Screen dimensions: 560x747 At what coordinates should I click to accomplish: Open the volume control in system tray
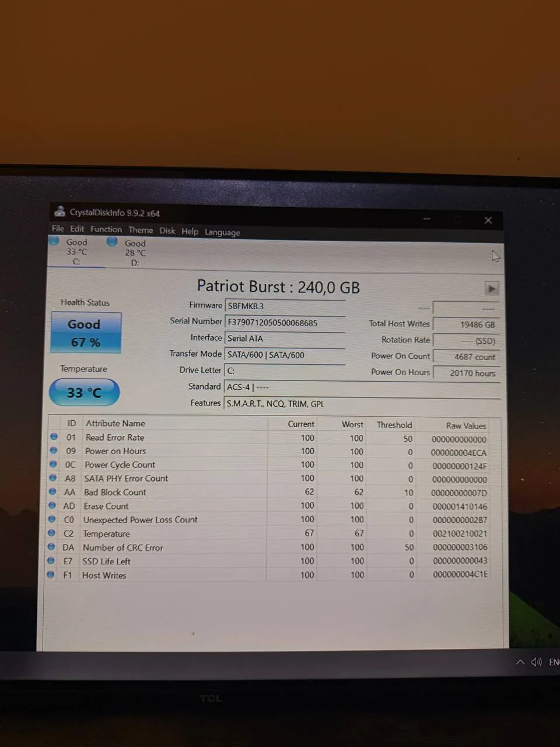536,662
